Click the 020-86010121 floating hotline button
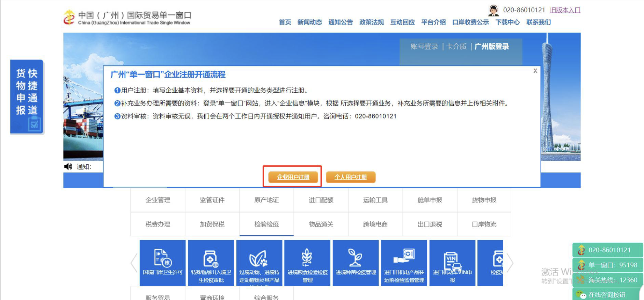644x300 pixels. click(x=608, y=250)
